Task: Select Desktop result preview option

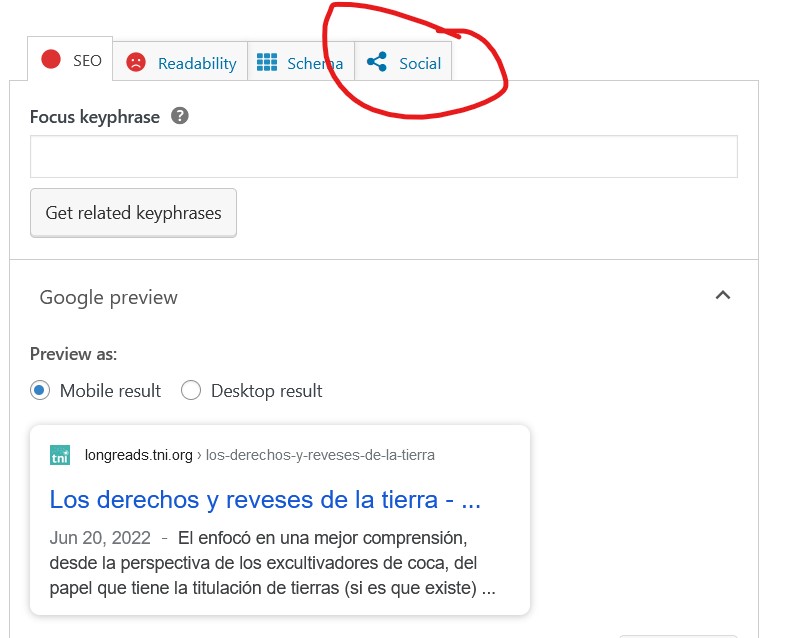Action: [191, 390]
